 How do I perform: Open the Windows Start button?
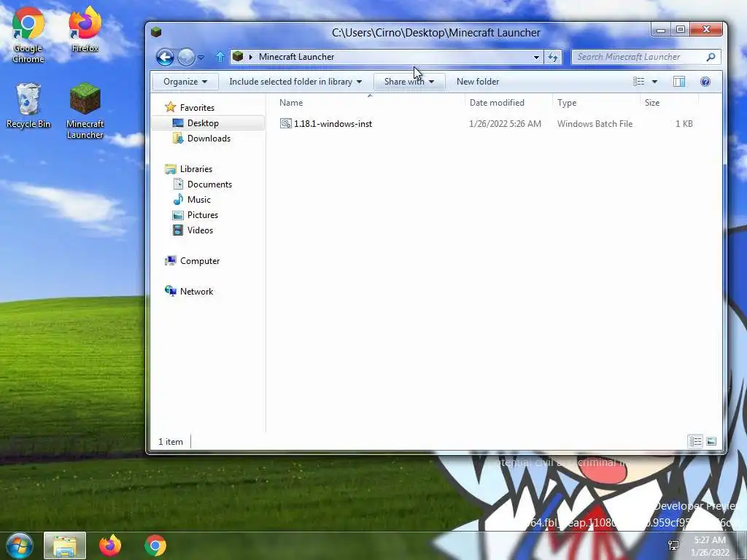pos(19,545)
